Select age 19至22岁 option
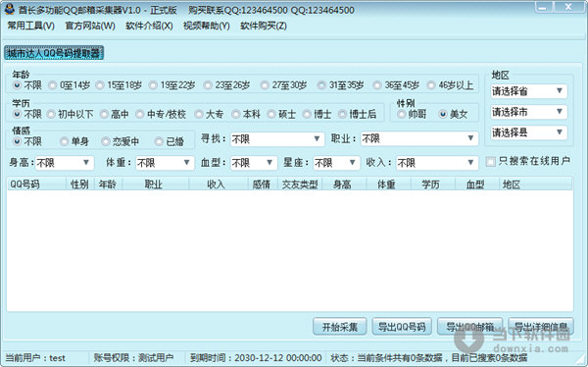 [x=172, y=85]
